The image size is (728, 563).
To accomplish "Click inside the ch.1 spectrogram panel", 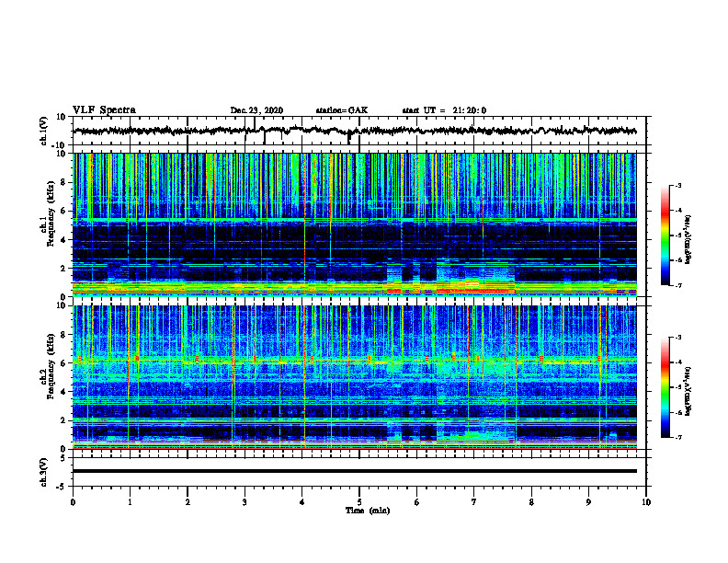I will pyautogui.click(x=354, y=224).
